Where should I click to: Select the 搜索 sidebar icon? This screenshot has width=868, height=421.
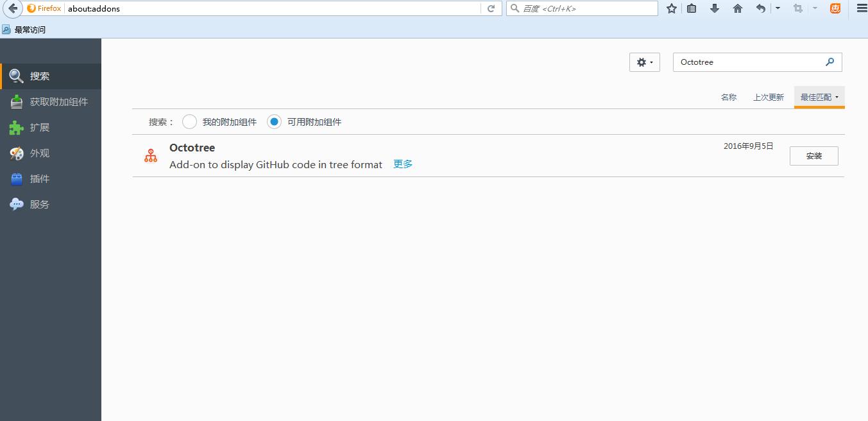[x=15, y=75]
